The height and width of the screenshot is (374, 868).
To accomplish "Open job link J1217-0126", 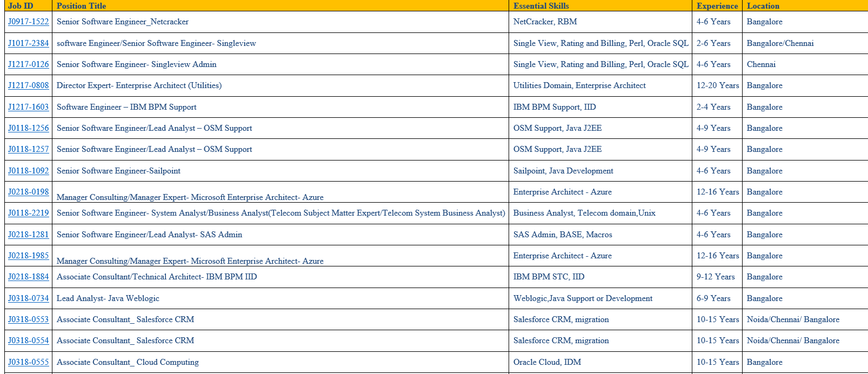I will click(28, 64).
